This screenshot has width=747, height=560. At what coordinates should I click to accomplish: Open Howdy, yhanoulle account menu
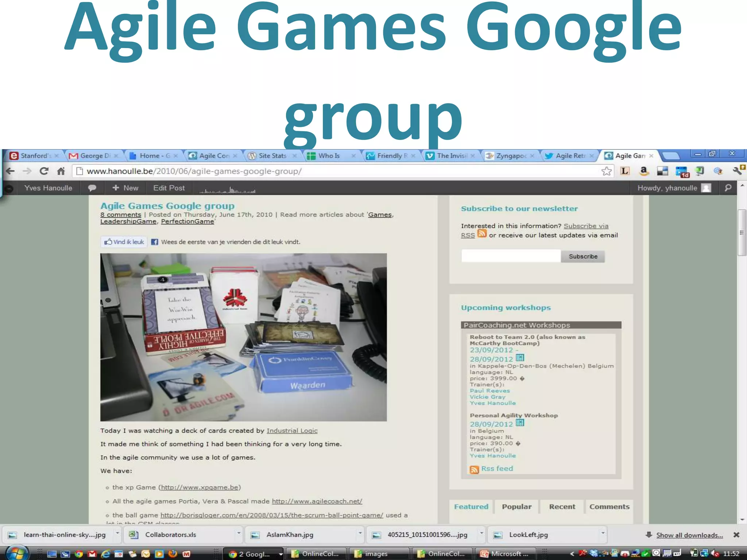pos(674,188)
